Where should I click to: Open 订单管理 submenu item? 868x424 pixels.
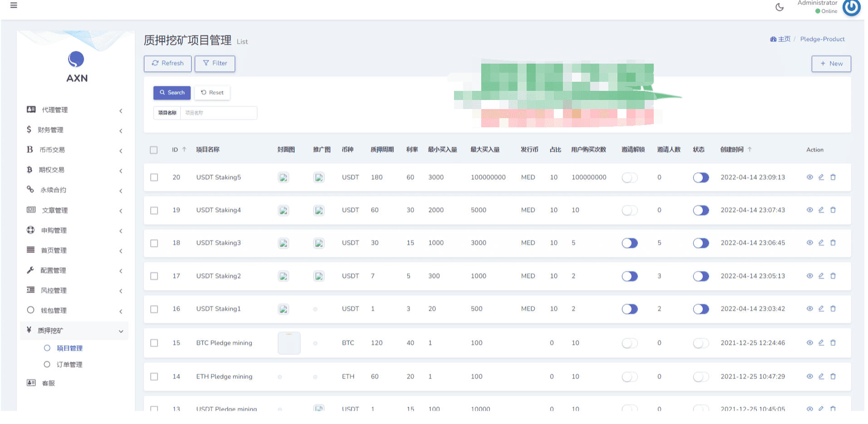click(69, 364)
